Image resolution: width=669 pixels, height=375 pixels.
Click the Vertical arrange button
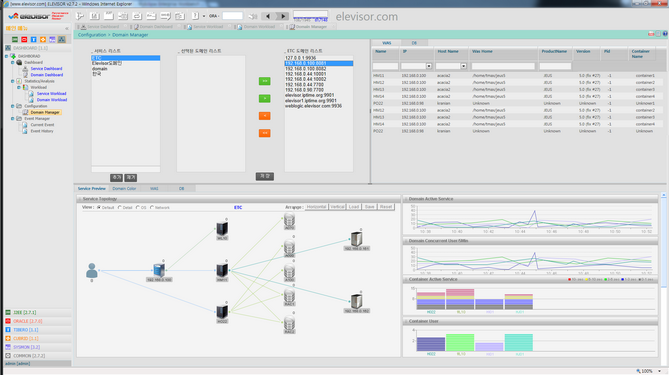pyautogui.click(x=337, y=207)
